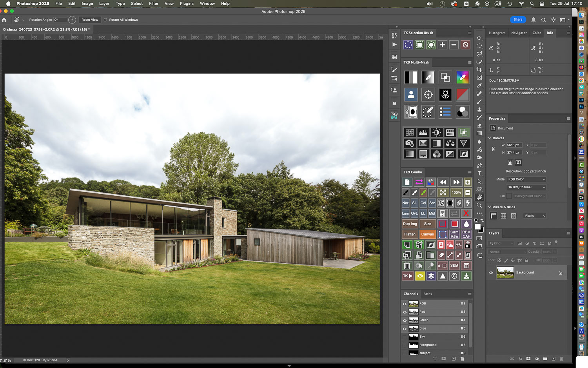Collapse the Rulers & Grids section
The width and height of the screenshot is (588, 368).
490,207
